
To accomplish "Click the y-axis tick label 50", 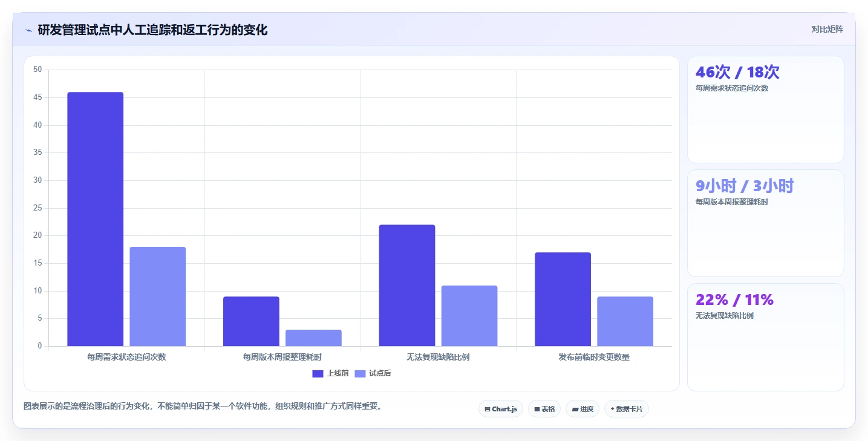I will (x=38, y=70).
